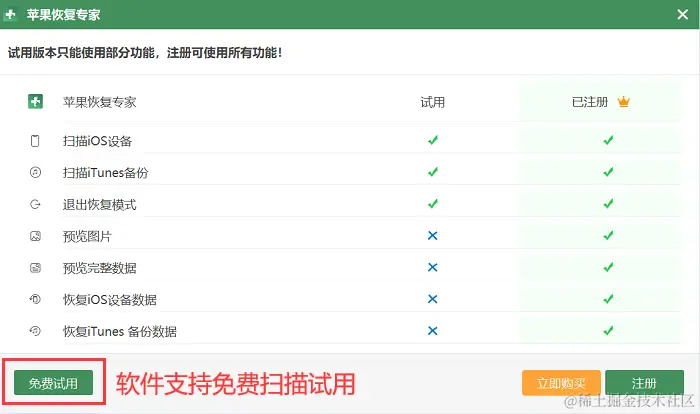Click the 试用 column header
The image size is (700, 414).
point(433,102)
